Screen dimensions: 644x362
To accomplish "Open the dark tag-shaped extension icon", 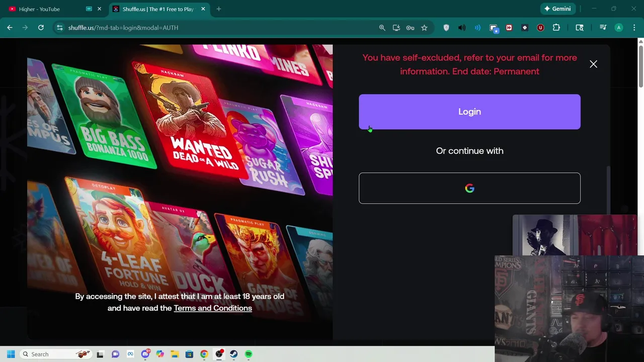I will (x=525, y=28).
